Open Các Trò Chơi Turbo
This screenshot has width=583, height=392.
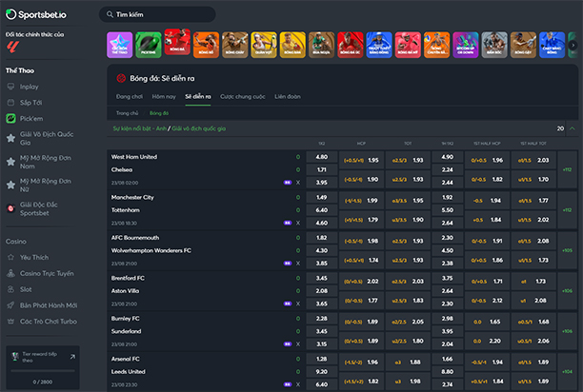pyautogui.click(x=49, y=321)
